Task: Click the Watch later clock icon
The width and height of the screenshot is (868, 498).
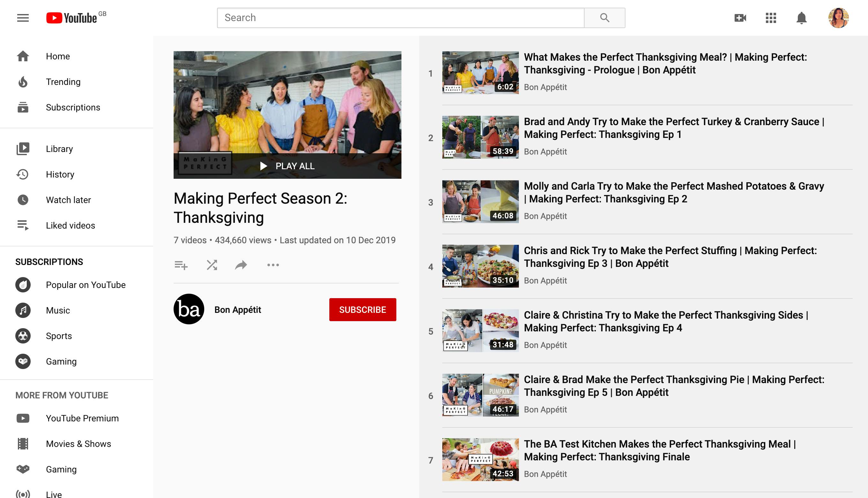Action: [23, 200]
